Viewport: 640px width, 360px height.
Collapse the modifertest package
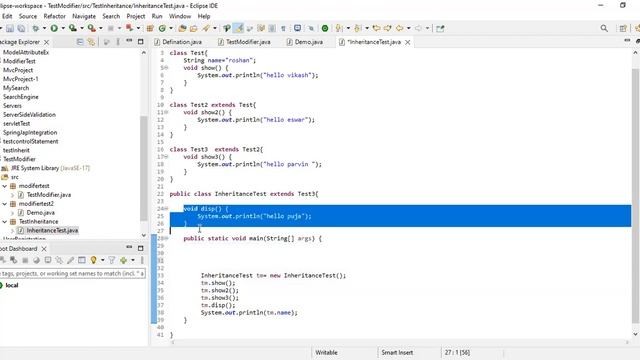point(4,186)
